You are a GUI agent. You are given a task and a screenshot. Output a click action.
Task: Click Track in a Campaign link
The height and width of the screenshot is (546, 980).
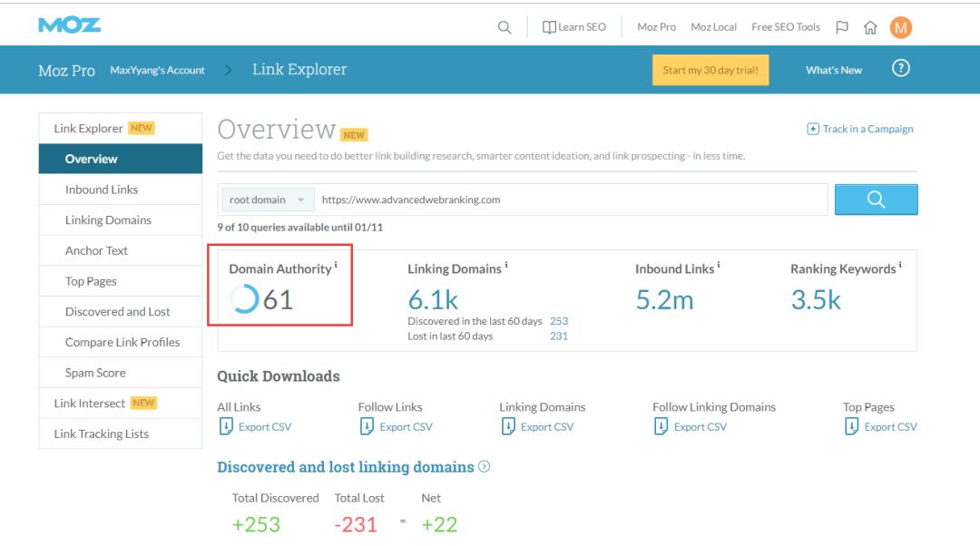coord(860,129)
